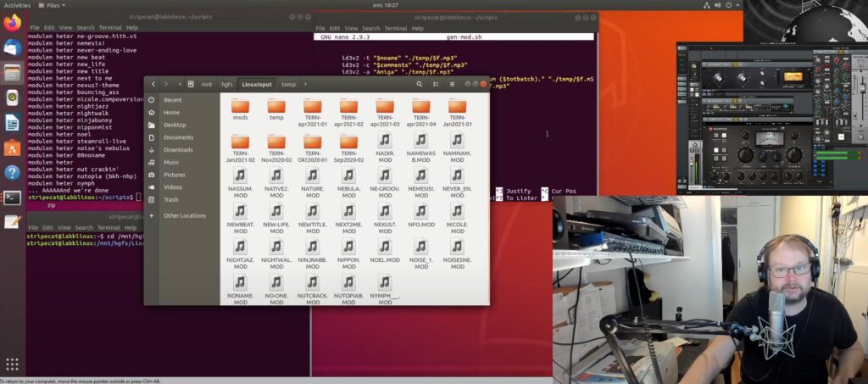Select the temp path segment in Files

click(288, 84)
